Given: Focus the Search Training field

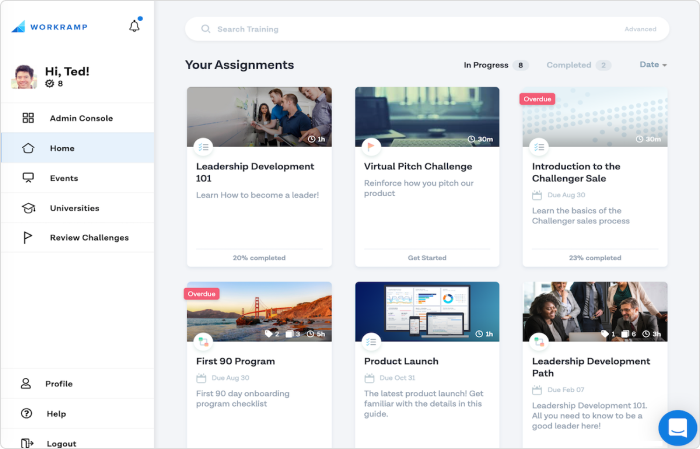Looking at the screenshot, I should click(427, 29).
